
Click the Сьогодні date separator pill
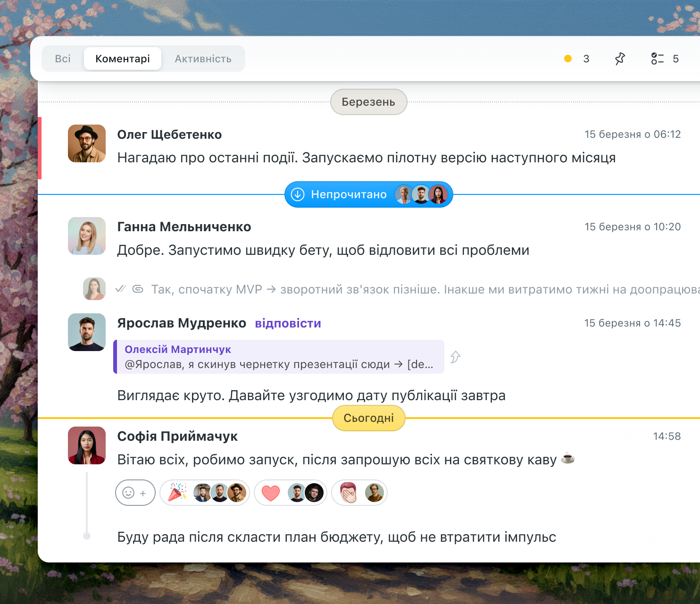pyautogui.click(x=368, y=418)
